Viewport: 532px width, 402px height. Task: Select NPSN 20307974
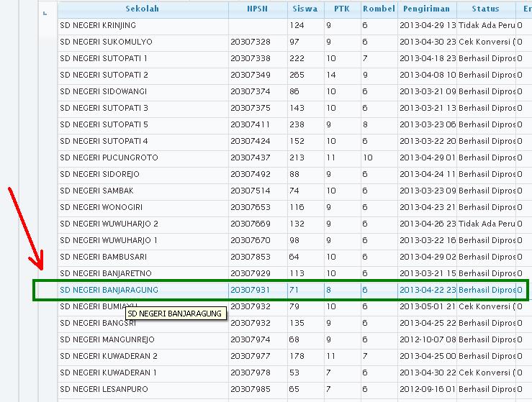(x=251, y=340)
